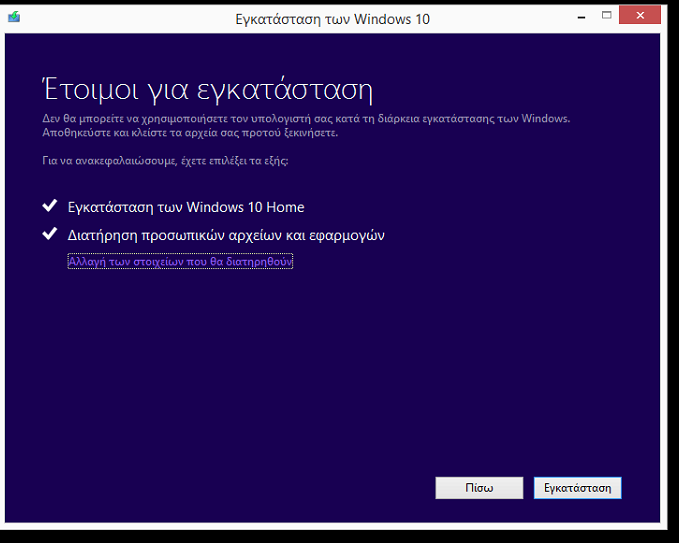Close the Windows 10 setup window
Screen dimensions: 679x543
click(640, 16)
